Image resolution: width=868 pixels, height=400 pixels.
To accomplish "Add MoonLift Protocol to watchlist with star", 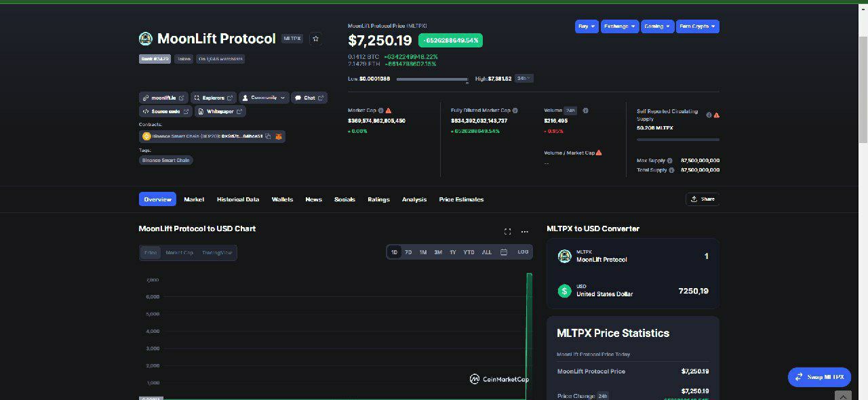I will click(315, 39).
